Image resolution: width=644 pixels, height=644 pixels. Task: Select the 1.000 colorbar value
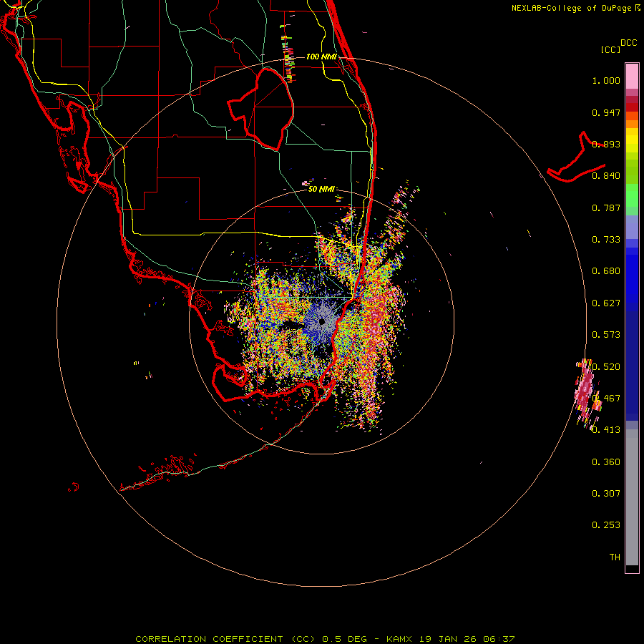(606, 80)
